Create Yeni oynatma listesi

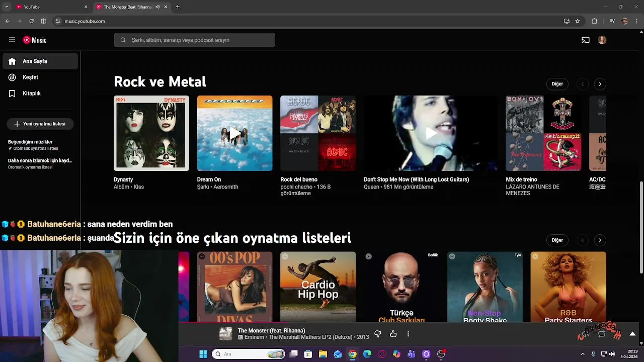40,124
